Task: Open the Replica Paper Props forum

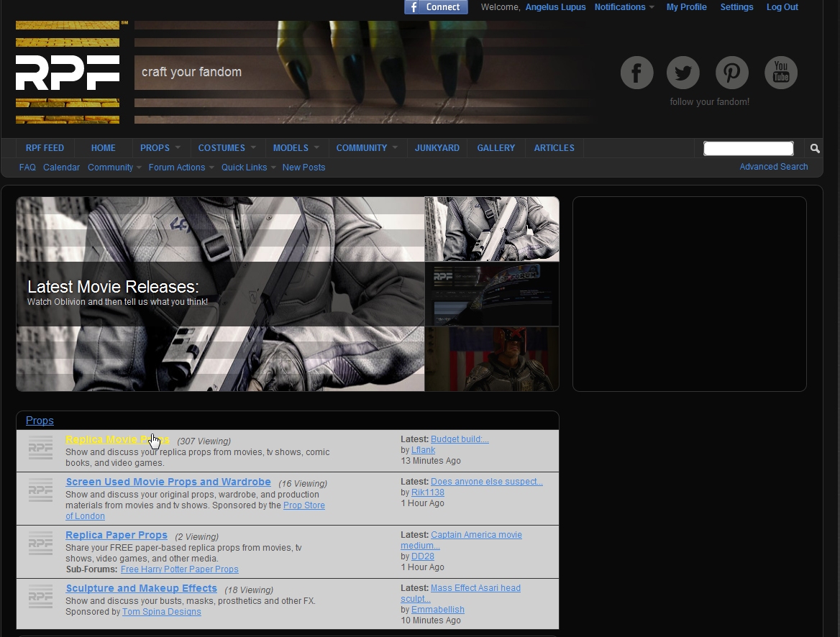Action: tap(117, 535)
